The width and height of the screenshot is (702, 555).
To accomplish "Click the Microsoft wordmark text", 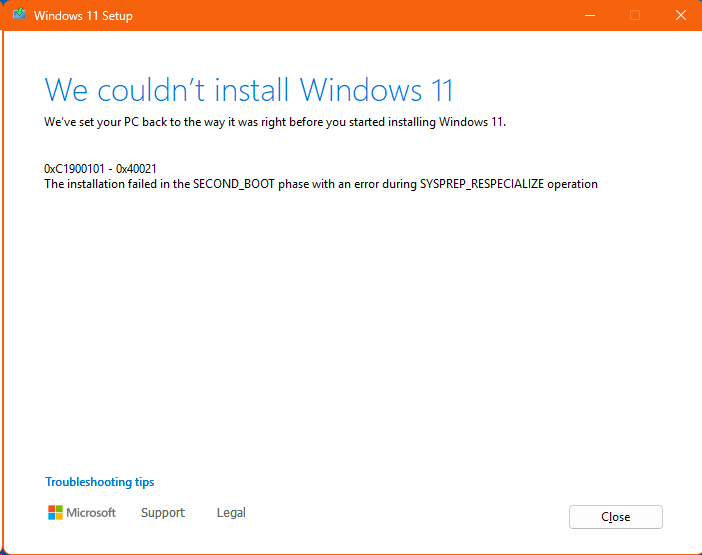I will point(91,512).
